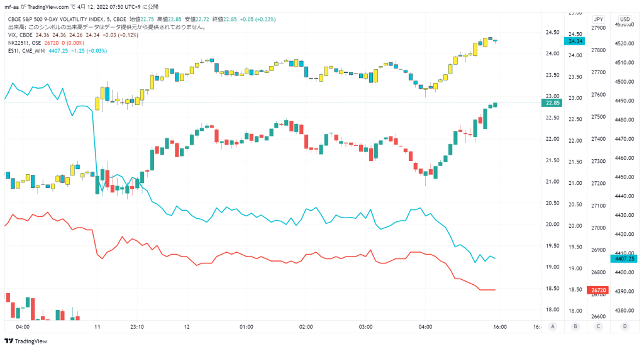Screen dimensions: 644x349
Task: Click the 16:00 time axis label
Action: [500, 327]
